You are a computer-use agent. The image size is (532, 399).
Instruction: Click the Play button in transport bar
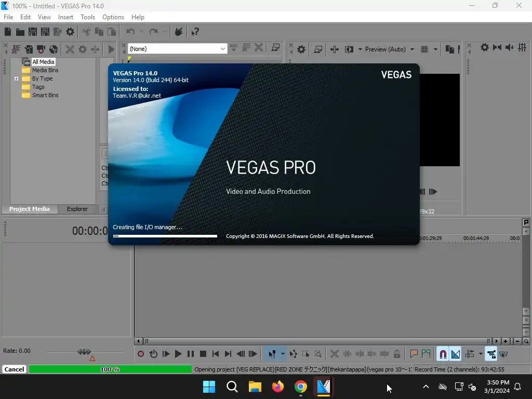[x=178, y=354]
